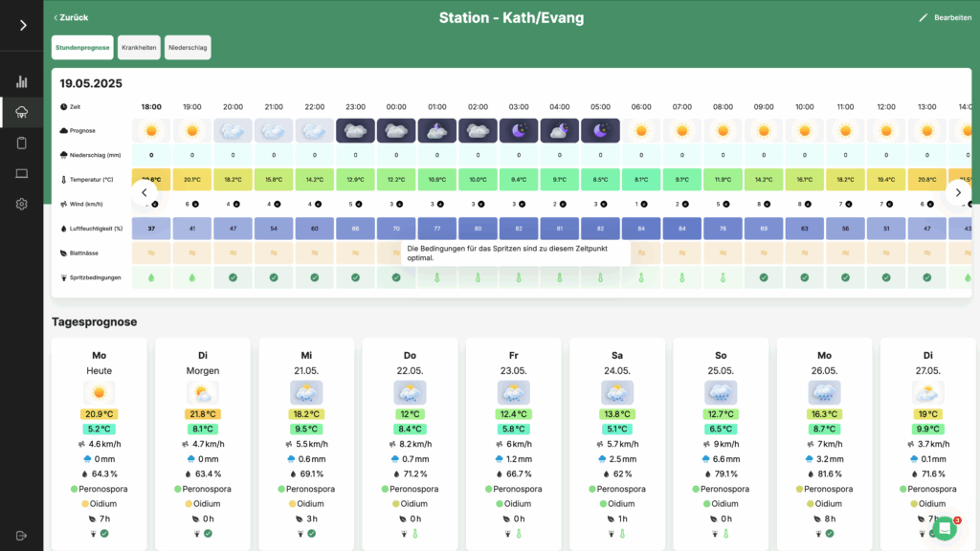The width and height of the screenshot is (980, 551).
Task: Open the bar chart statistics sidebar icon
Action: click(x=22, y=82)
